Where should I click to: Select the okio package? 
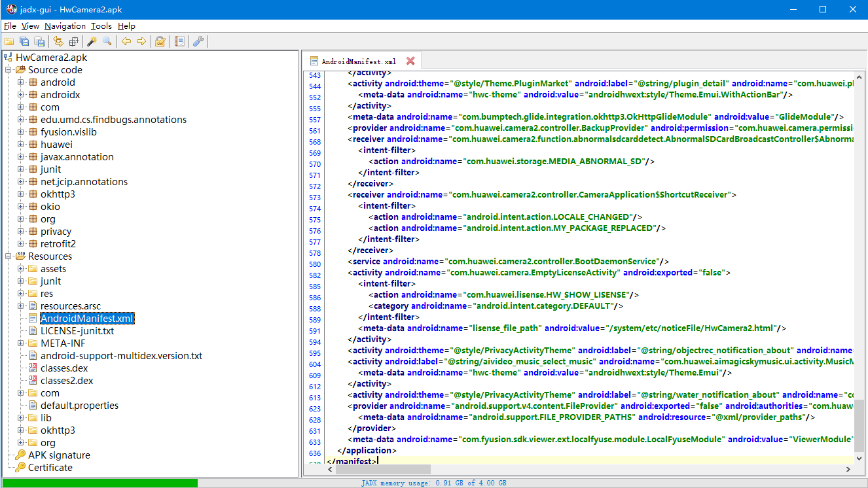(50, 207)
